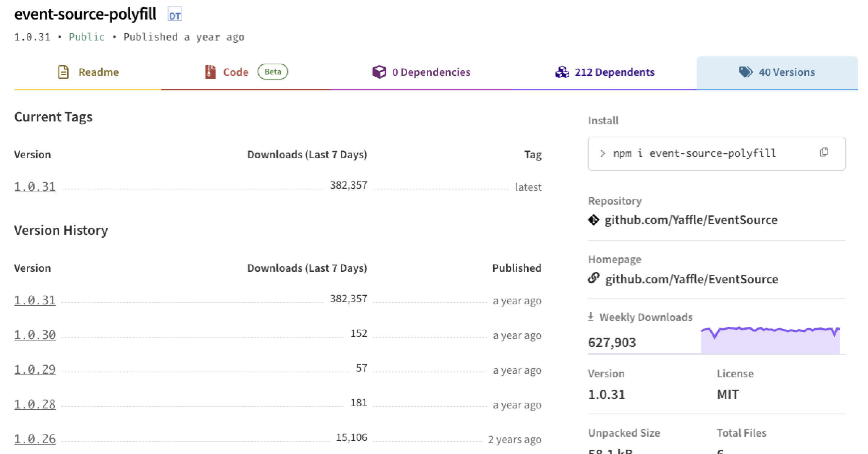
Task: Open version 1.0.30 in Version History
Action: pos(35,335)
